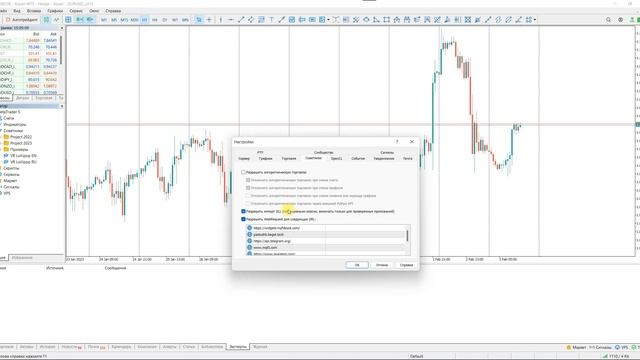Uncheck the allow WebRequest for URLs checkbox
The height and width of the screenshot is (360, 640).
click(243, 219)
